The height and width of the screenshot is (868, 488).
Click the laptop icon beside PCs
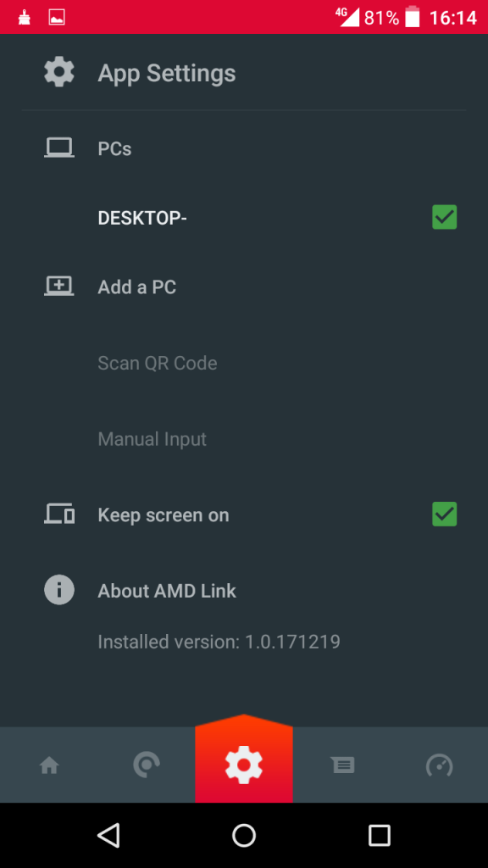(58, 147)
